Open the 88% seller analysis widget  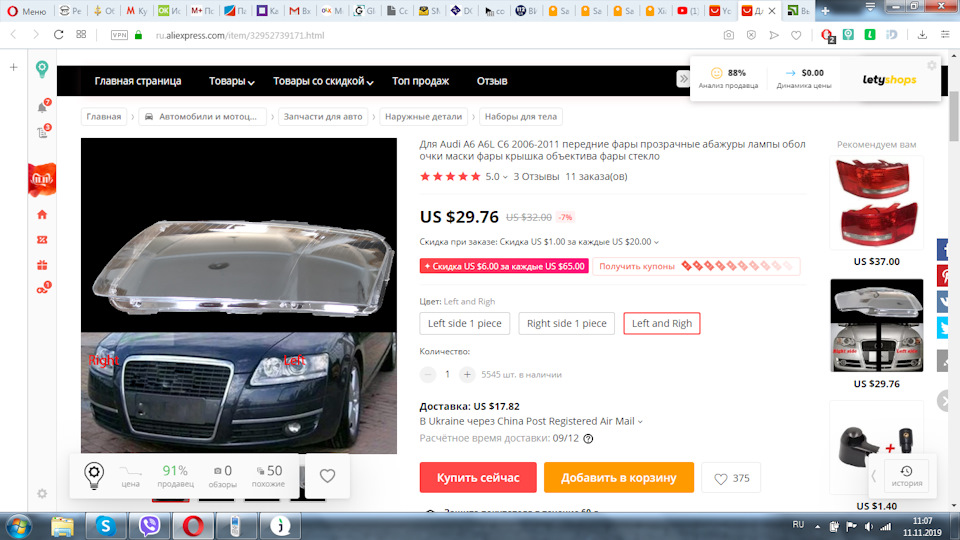(x=729, y=78)
